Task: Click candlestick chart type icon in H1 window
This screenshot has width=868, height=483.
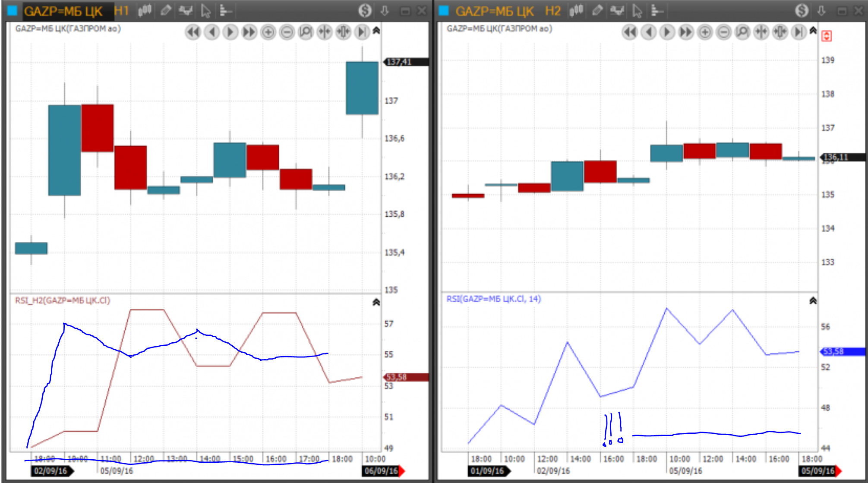Action: click(145, 10)
